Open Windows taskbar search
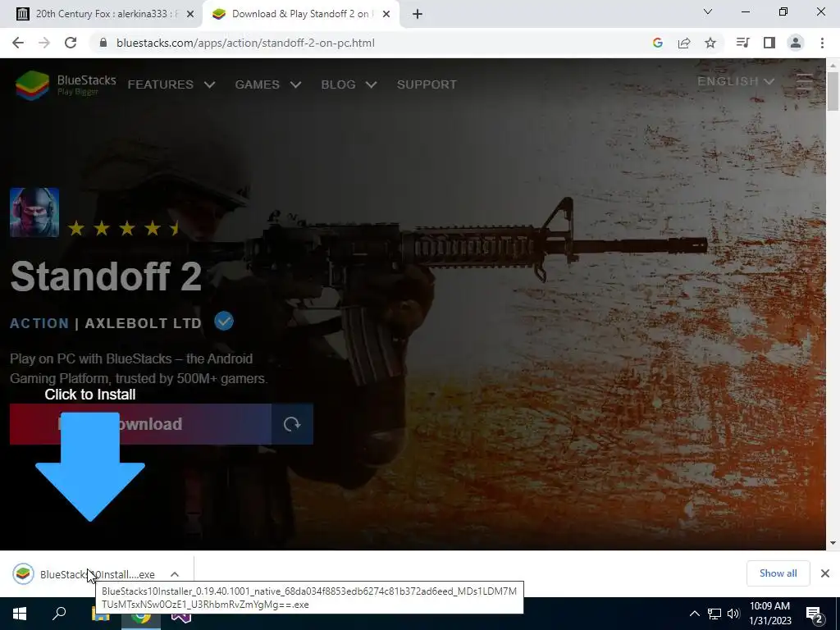 pyautogui.click(x=59, y=614)
